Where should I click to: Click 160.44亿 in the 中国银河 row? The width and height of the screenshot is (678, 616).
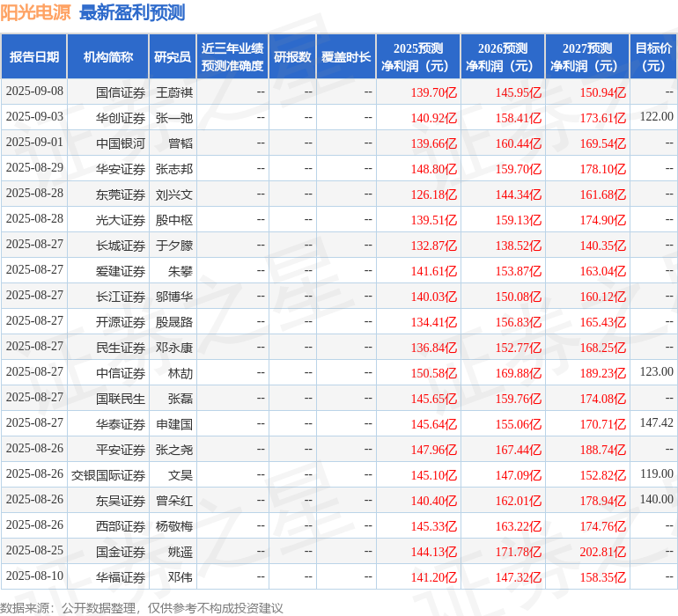518,143
